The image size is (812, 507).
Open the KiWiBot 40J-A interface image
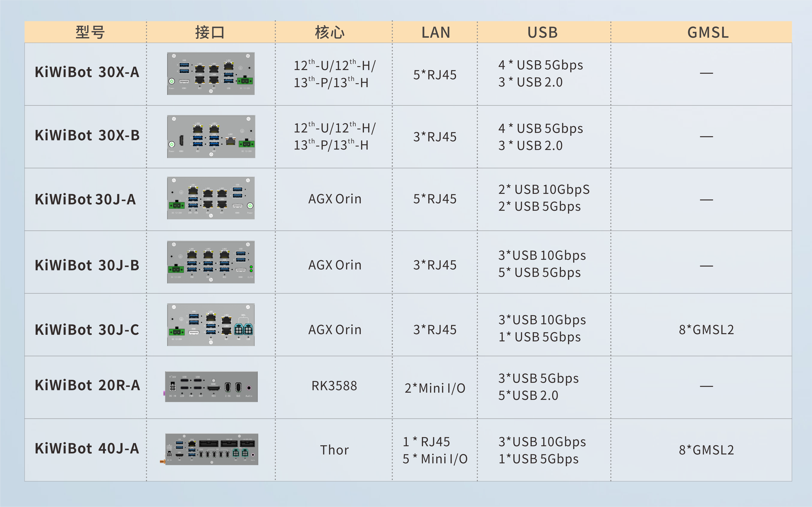pos(211,449)
